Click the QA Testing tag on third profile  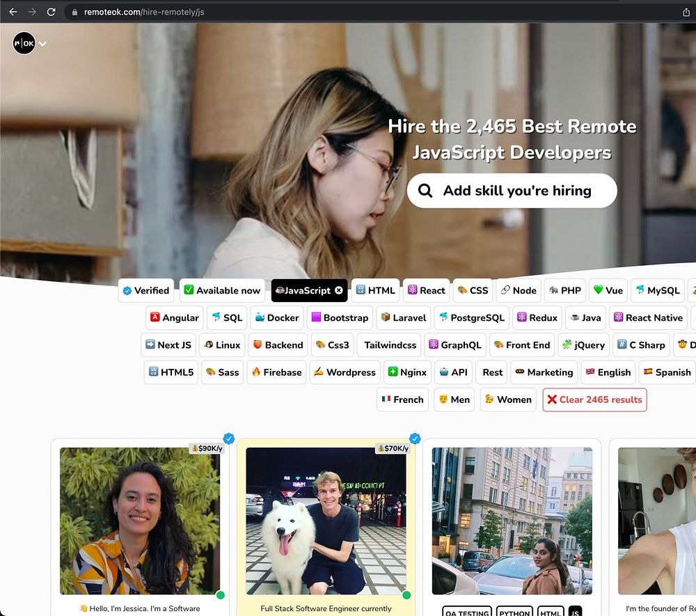coord(467,613)
